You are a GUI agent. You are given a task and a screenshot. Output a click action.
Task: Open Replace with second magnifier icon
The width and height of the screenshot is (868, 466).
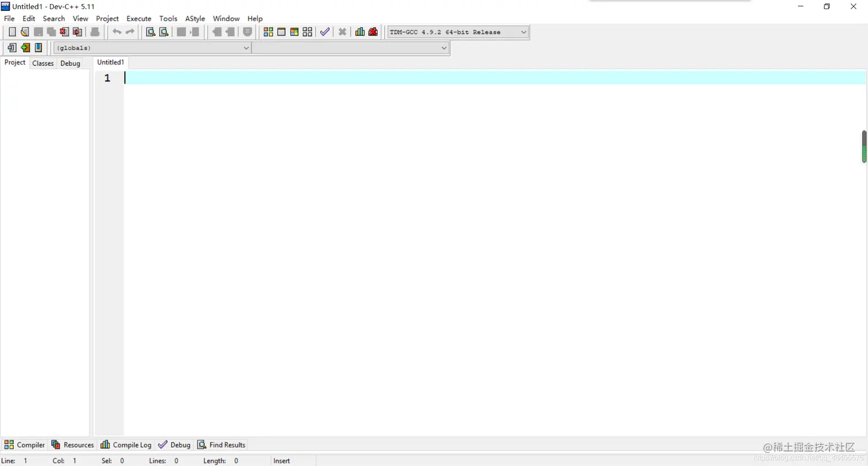[x=164, y=32]
